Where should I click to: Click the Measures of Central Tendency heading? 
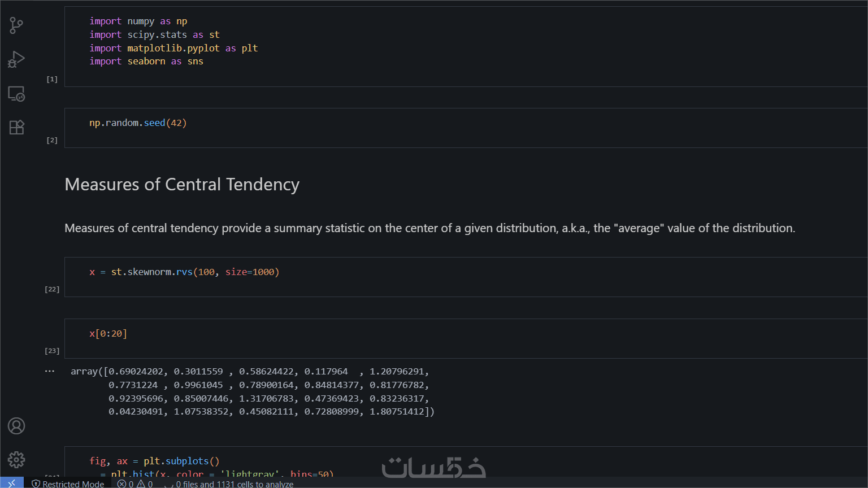point(182,185)
